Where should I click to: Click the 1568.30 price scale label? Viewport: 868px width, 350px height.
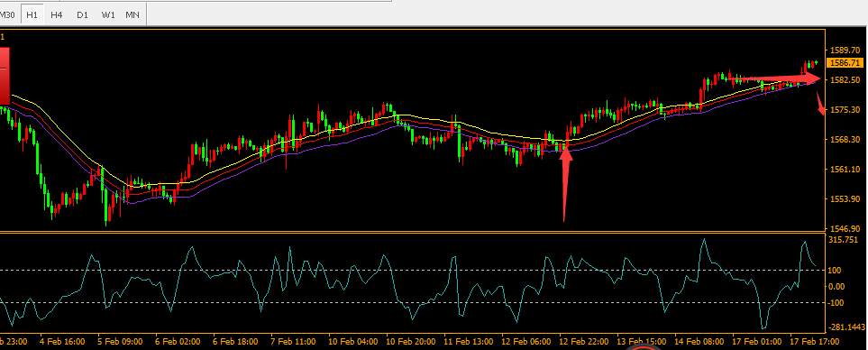tap(845, 139)
